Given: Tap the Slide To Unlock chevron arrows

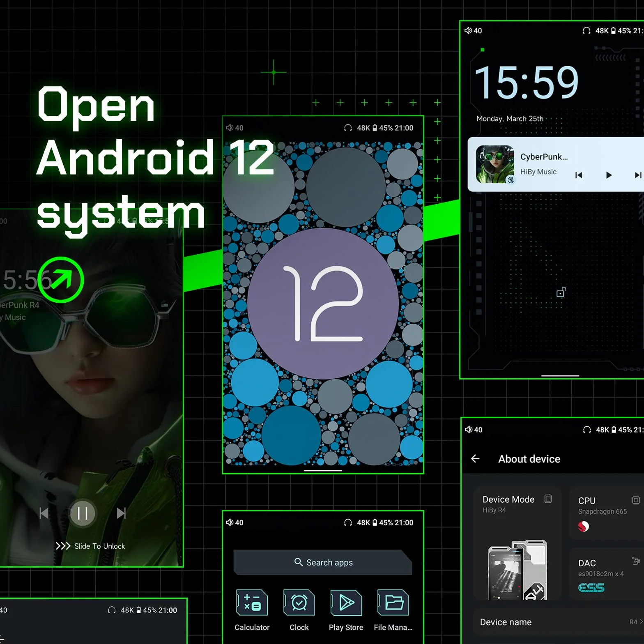Looking at the screenshot, I should click(63, 546).
